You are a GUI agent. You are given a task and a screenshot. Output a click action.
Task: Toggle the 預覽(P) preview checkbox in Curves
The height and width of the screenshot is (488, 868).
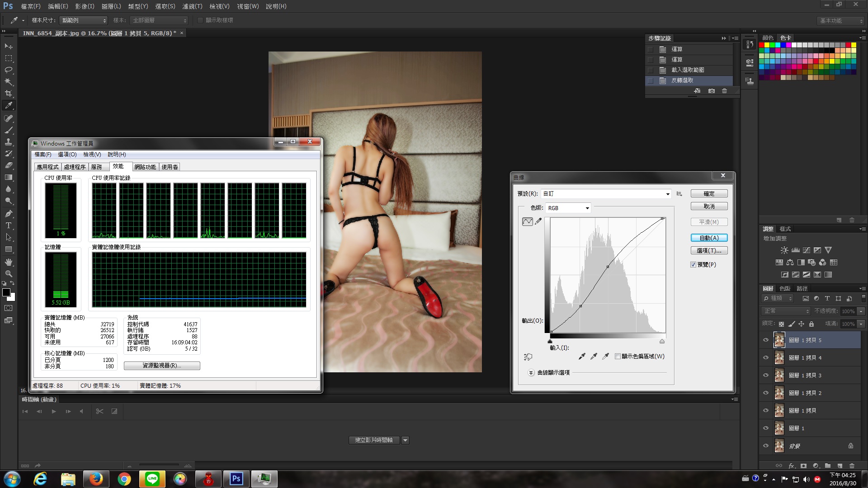tap(693, 265)
